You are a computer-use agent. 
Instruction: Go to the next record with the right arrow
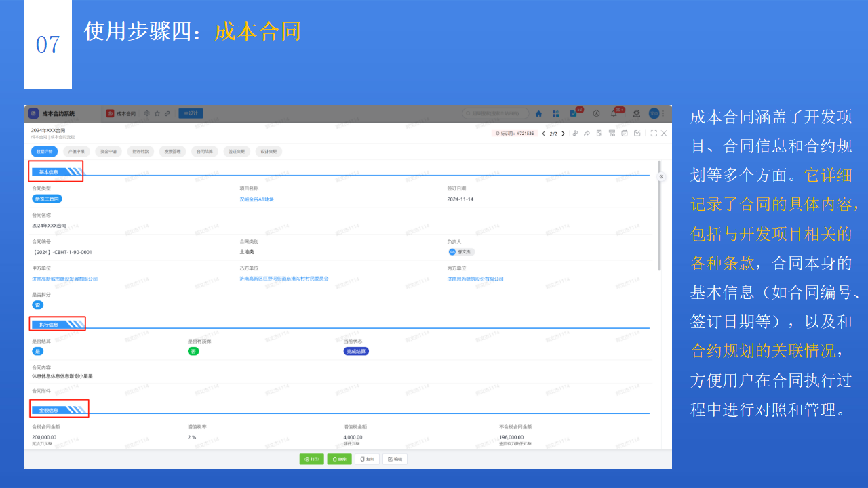click(563, 134)
